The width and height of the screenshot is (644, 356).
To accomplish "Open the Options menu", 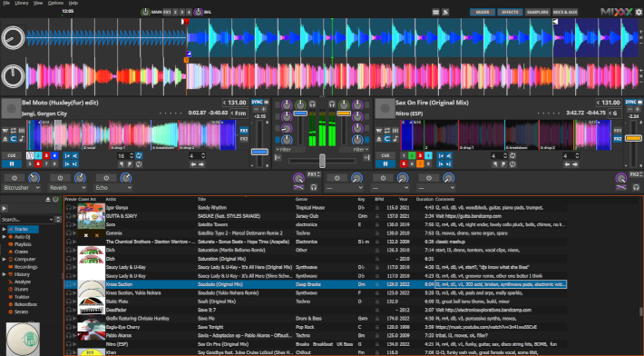I will (55, 3).
